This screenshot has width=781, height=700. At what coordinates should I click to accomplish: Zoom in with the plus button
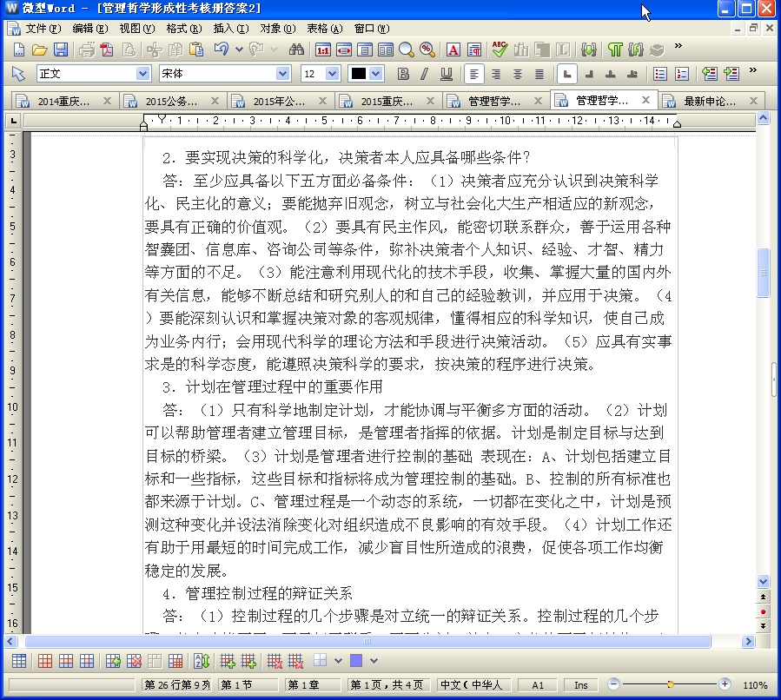click(725, 684)
